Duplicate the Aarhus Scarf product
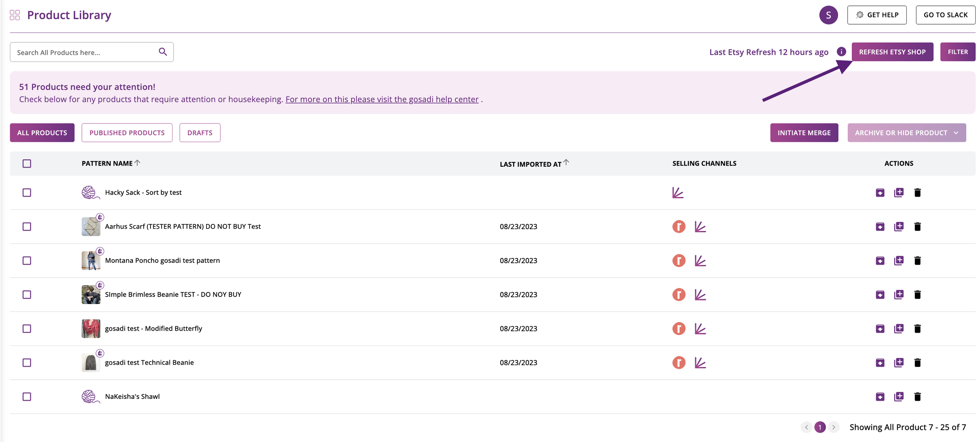The height and width of the screenshot is (442, 980). pyautogui.click(x=898, y=226)
